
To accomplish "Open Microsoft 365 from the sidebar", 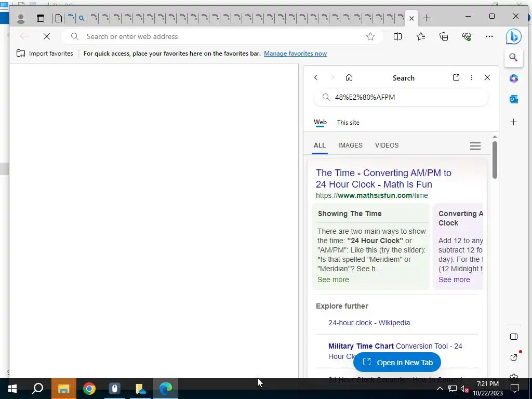I will [514, 78].
